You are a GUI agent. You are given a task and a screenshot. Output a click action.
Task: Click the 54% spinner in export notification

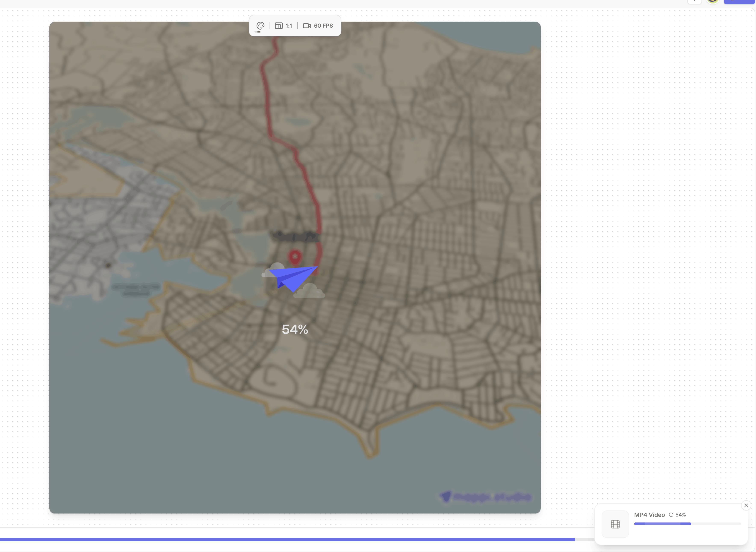[670, 515]
